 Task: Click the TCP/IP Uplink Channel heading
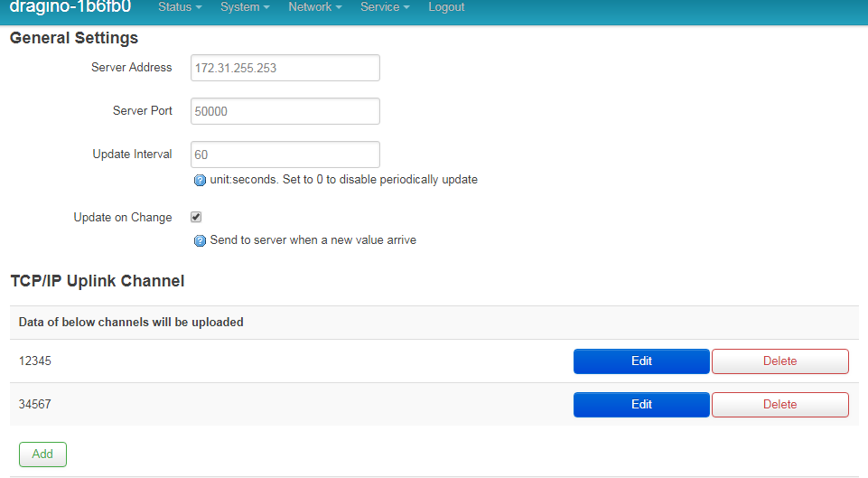(98, 281)
